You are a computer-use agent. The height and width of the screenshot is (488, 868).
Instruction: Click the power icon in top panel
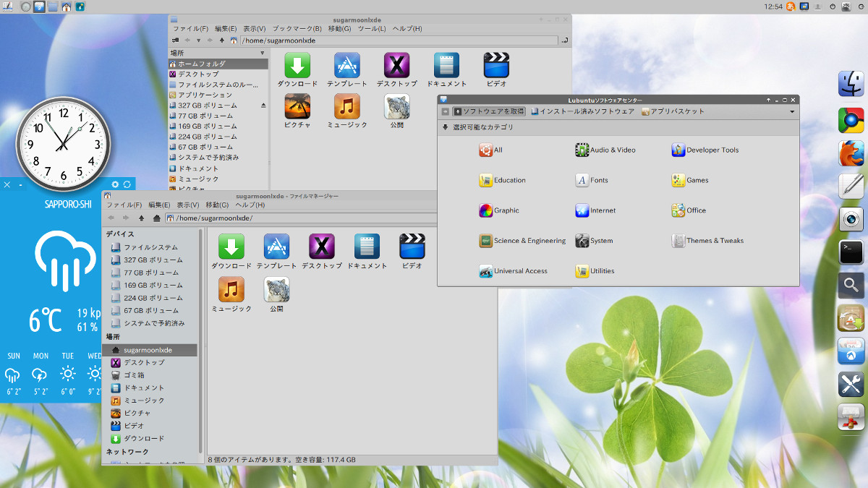(833, 7)
